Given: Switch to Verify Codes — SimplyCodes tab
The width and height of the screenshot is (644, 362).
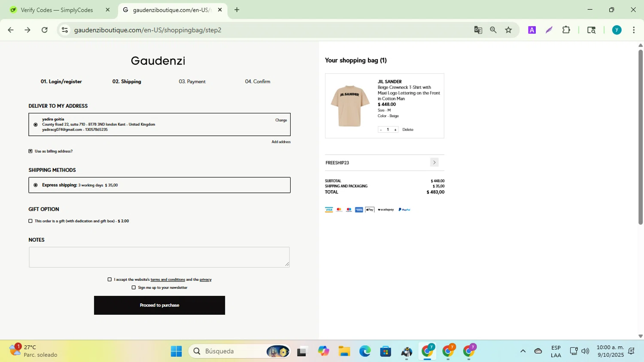Looking at the screenshot, I should click(57, 10).
